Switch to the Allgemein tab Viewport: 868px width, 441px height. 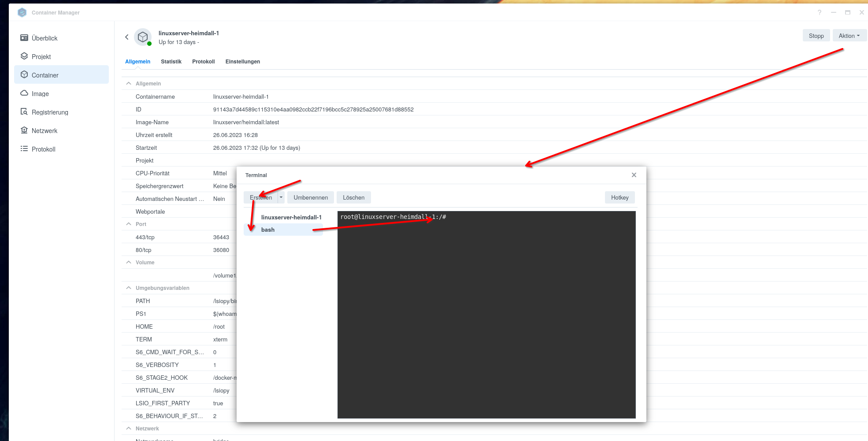click(137, 62)
